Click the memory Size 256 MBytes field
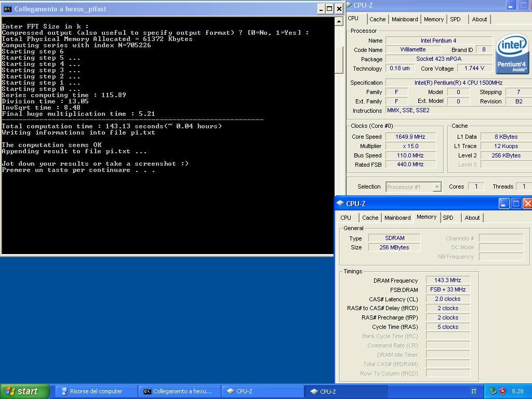This screenshot has height=399, width=532. [394, 248]
